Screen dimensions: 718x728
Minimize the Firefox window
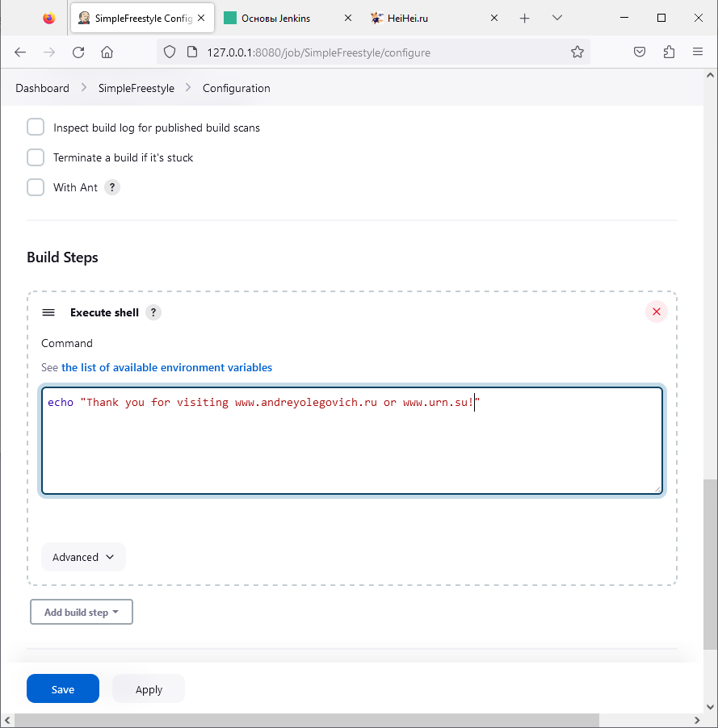pyautogui.click(x=624, y=18)
